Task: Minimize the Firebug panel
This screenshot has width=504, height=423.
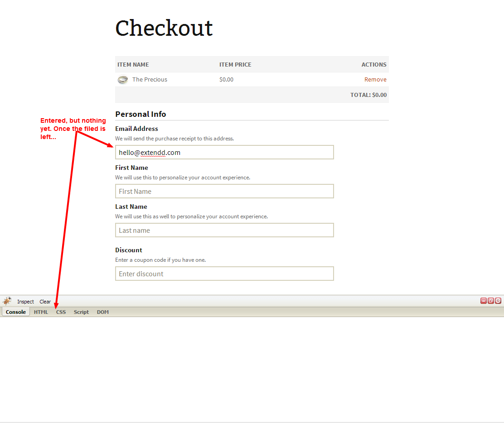Action: pyautogui.click(x=484, y=301)
